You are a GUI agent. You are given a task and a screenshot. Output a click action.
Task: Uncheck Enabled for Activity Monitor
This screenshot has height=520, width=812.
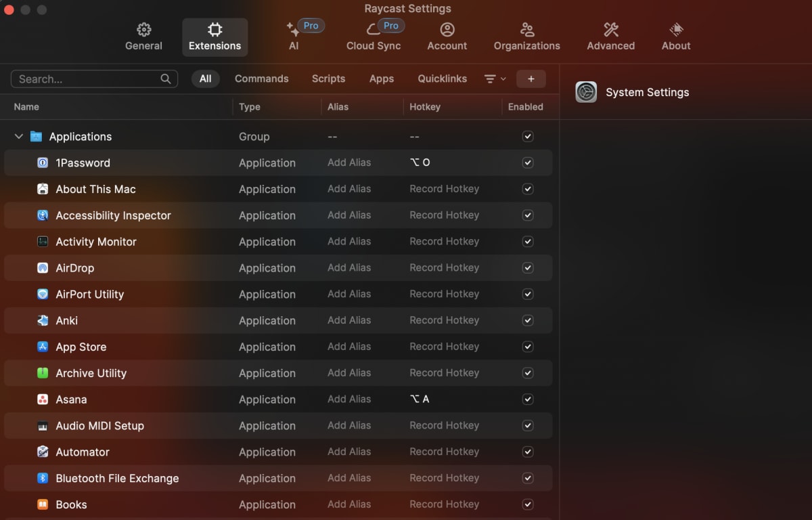tap(528, 242)
